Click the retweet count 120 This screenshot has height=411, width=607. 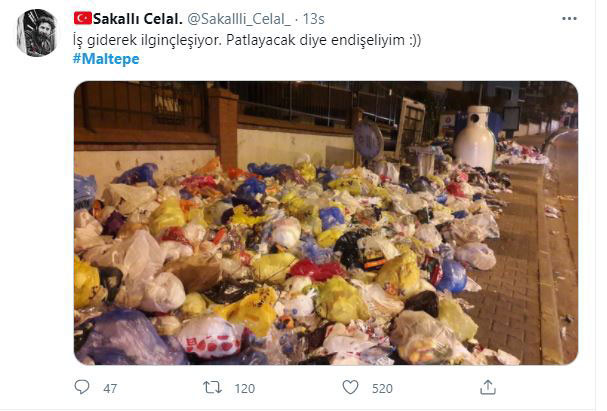244,388
